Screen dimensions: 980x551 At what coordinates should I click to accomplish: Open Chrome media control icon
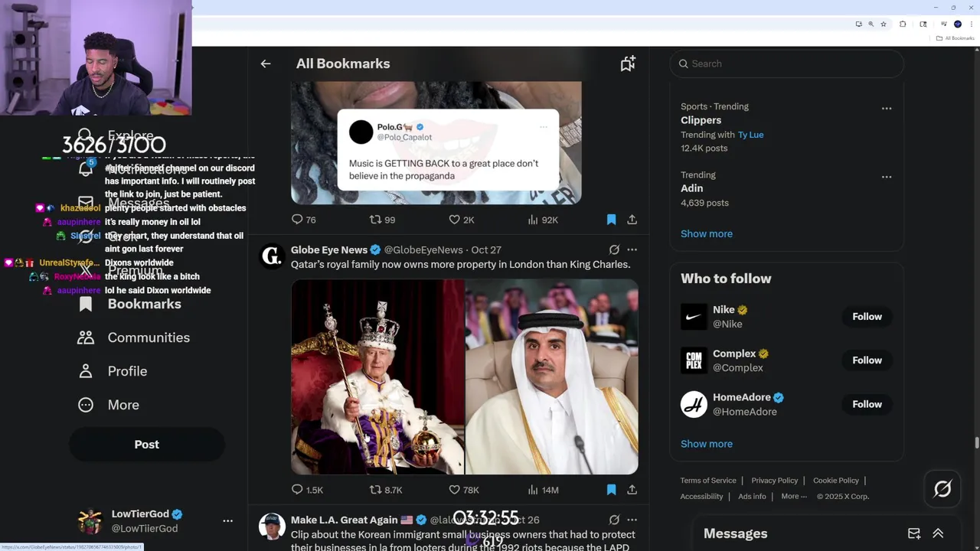click(945, 24)
